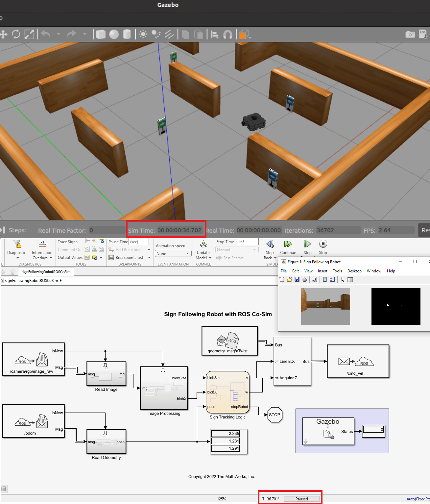Click Print icon in Figure toolbar
Screen dimensions: 430x504
(x=304, y=279)
